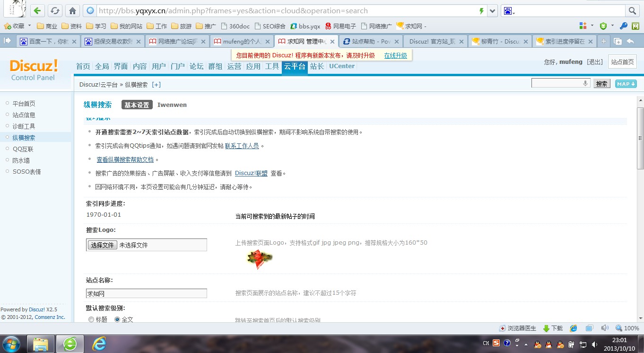Click the 站点首页 button
This screenshot has width=644, height=353.
pyautogui.click(x=622, y=62)
